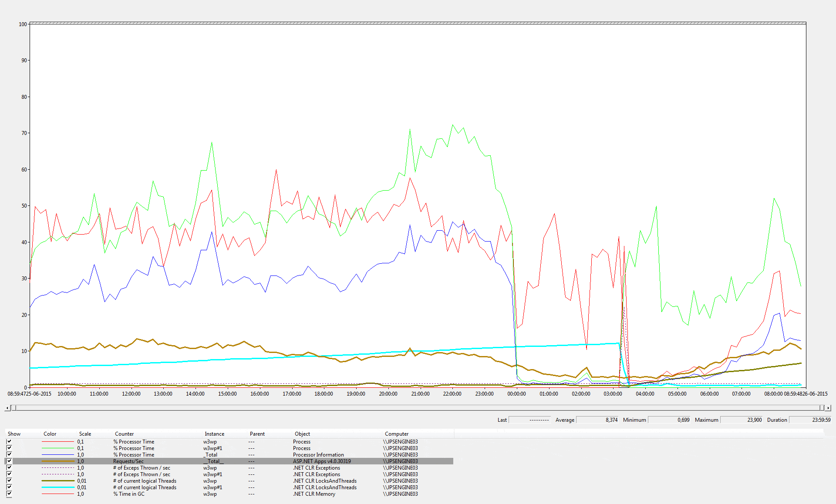Select '# of Exceps Thrown / sec' counter for w3wp

point(142,467)
